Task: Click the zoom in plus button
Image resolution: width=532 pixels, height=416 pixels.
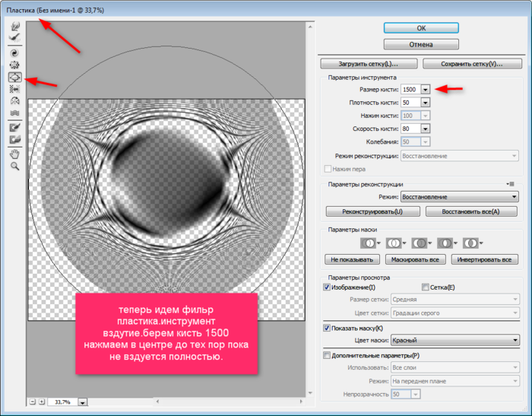Action: point(41,402)
